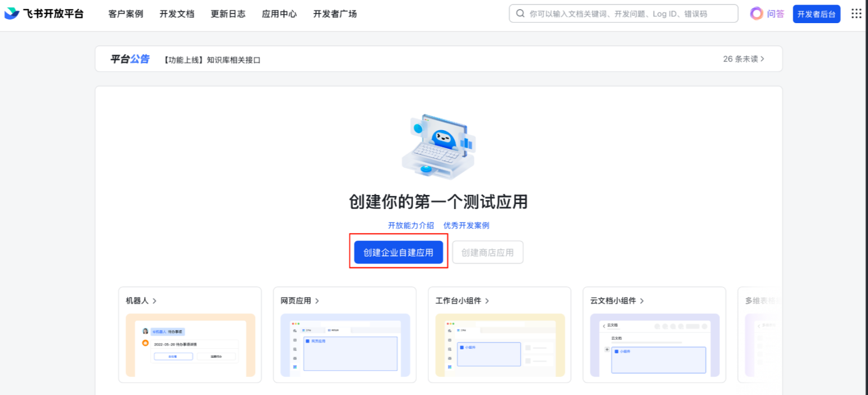Open the 开发文档 menu item
Viewport: 868px width, 395px height.
click(177, 14)
